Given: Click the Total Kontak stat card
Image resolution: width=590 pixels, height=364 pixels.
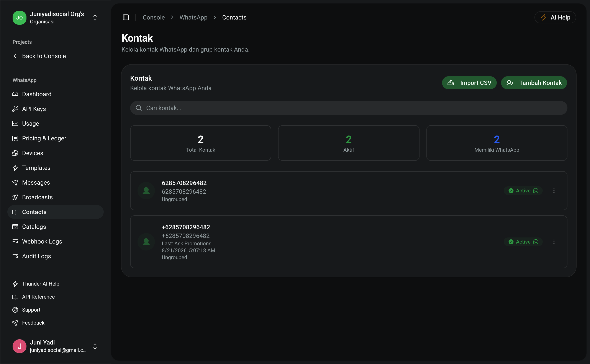Looking at the screenshot, I should pyautogui.click(x=200, y=143).
